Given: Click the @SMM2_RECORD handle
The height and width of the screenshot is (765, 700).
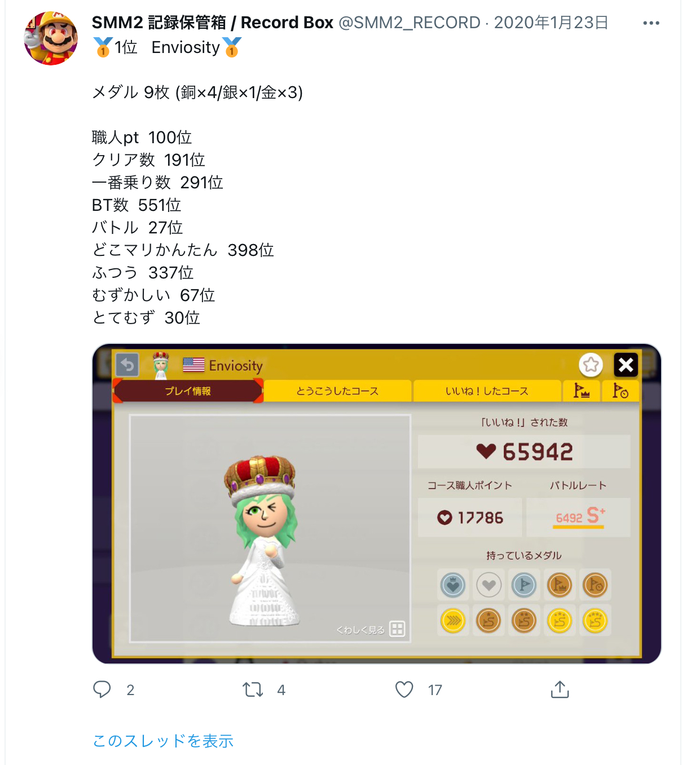Looking at the screenshot, I should click(x=410, y=23).
